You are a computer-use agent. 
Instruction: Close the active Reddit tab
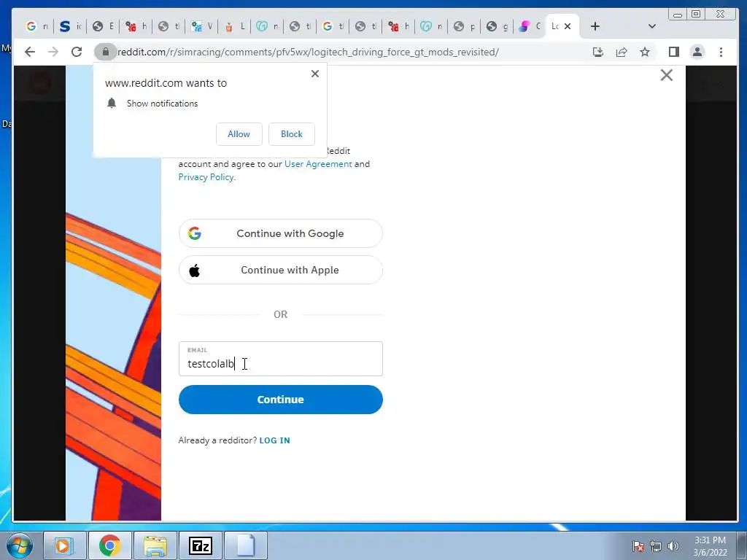(x=568, y=26)
